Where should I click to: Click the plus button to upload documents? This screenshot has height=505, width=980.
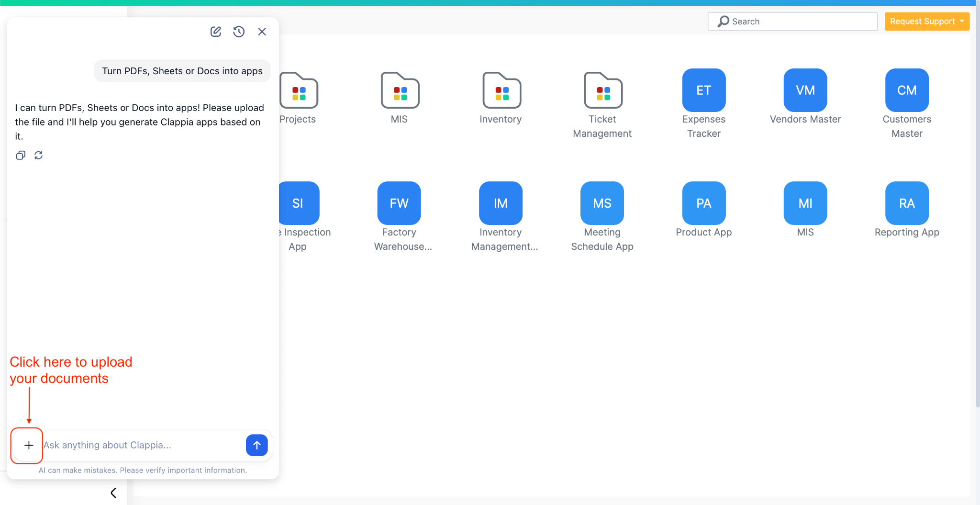[x=27, y=445]
